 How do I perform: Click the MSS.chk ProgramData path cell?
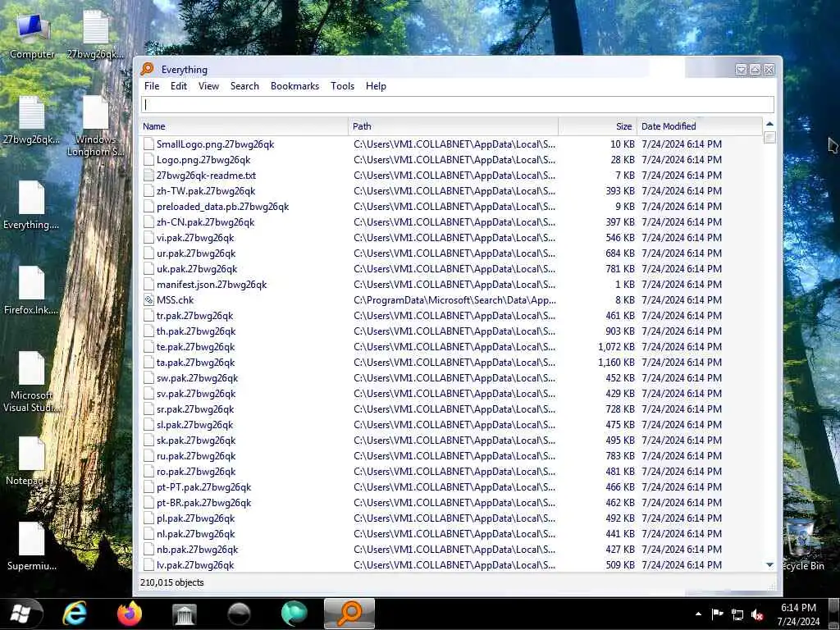point(454,300)
